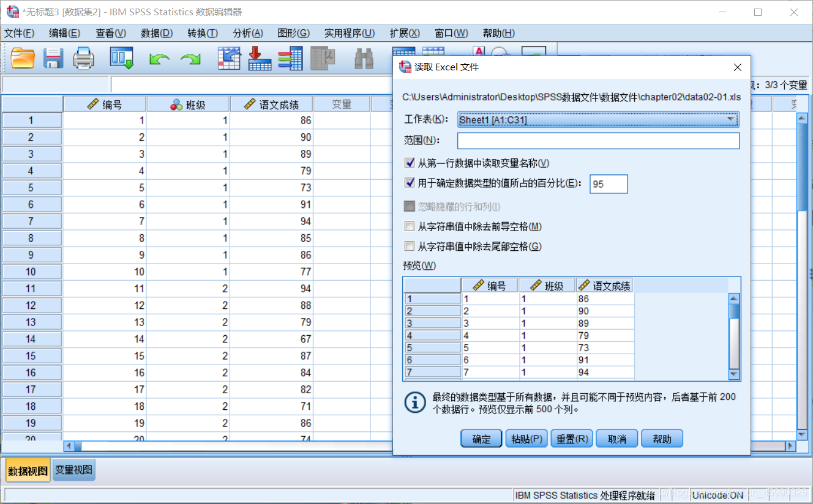Enable 从字符串值中除去前导空格 checkbox
Image resolution: width=813 pixels, height=504 pixels.
[x=410, y=226]
